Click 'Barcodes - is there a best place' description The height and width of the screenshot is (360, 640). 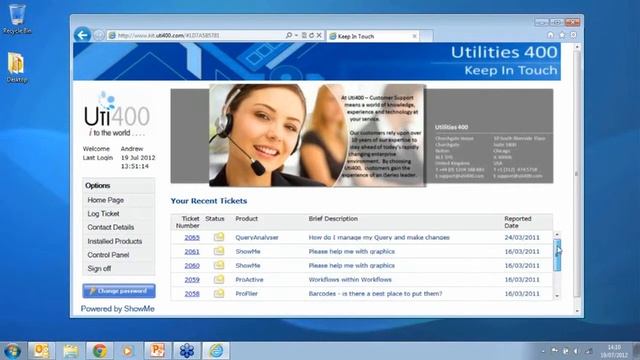375,293
